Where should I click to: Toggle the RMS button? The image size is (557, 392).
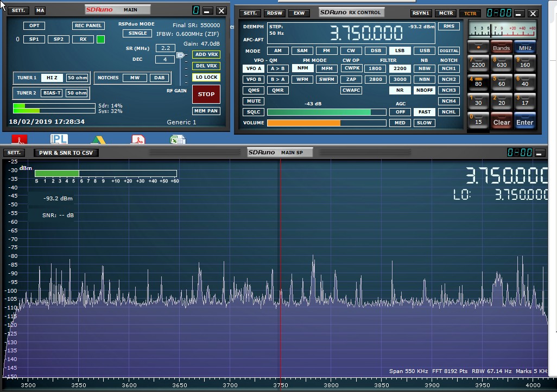point(449,26)
